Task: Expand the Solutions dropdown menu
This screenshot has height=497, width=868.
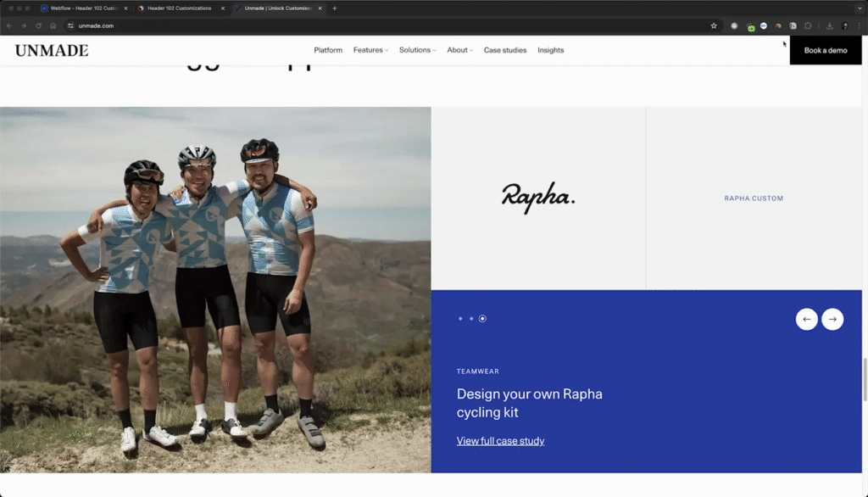Action: (417, 50)
